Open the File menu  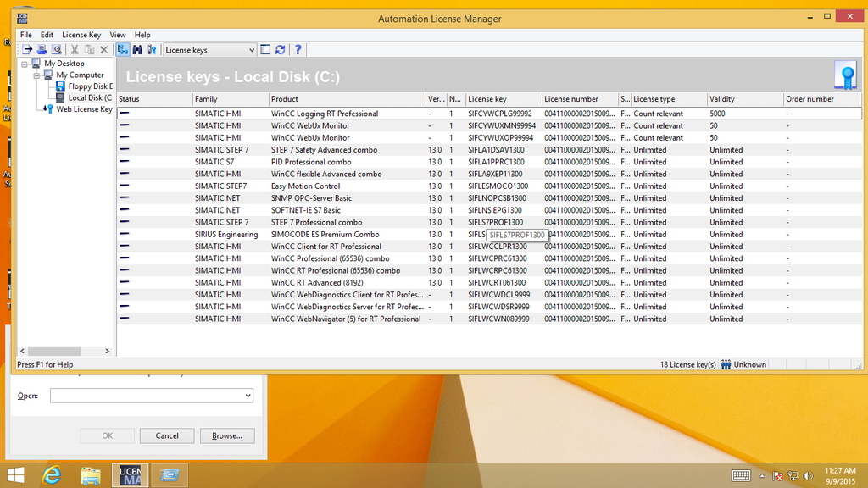26,34
